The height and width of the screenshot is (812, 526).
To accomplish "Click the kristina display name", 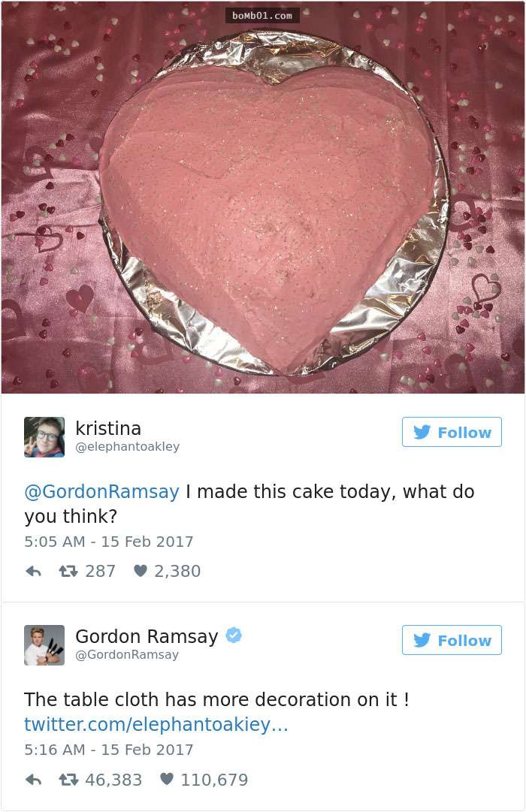I will click(x=108, y=428).
